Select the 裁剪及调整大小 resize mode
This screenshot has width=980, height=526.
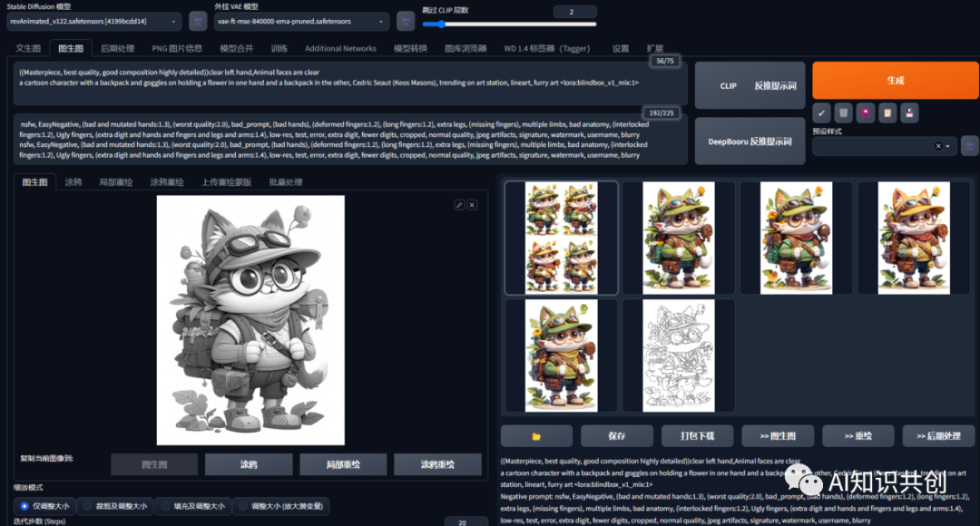116,506
